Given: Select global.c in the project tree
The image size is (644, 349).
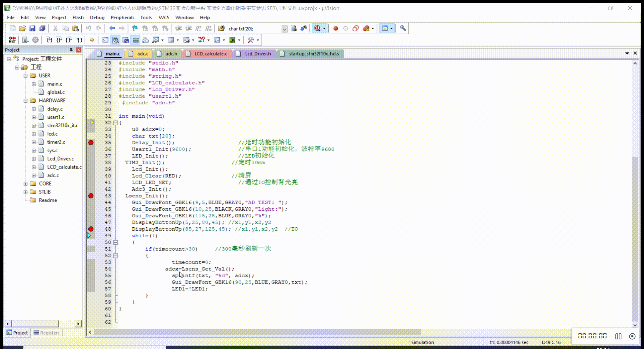Looking at the screenshot, I should 56,92.
